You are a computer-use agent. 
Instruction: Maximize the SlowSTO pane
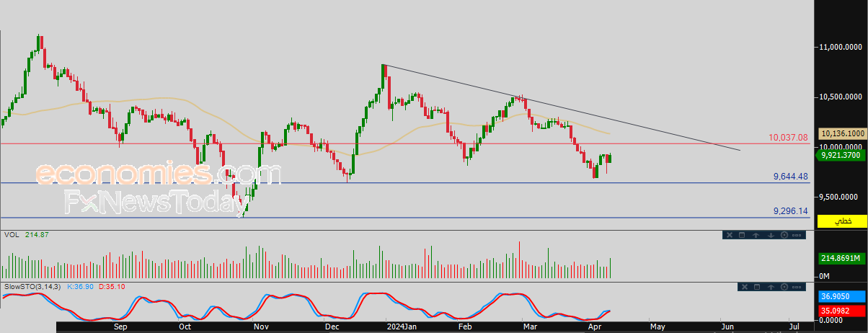757,287
